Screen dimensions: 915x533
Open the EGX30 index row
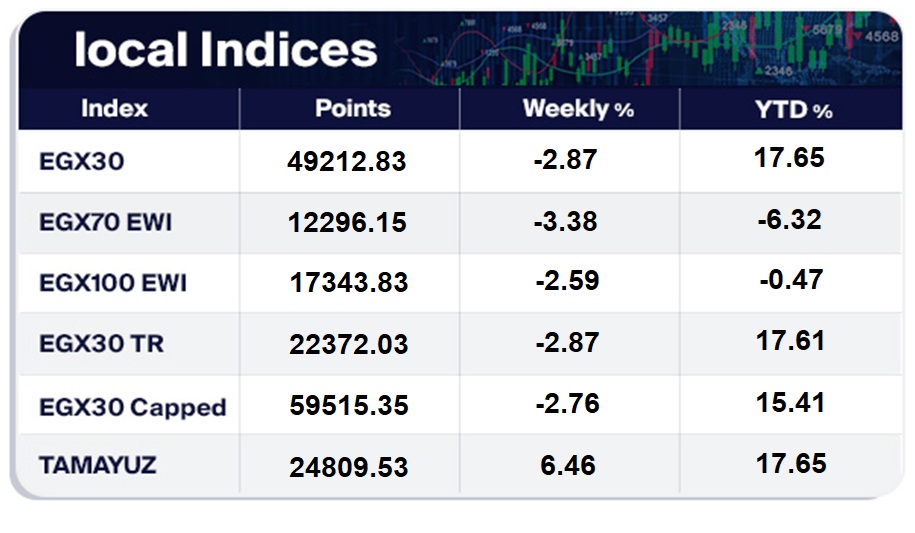[x=81, y=160]
